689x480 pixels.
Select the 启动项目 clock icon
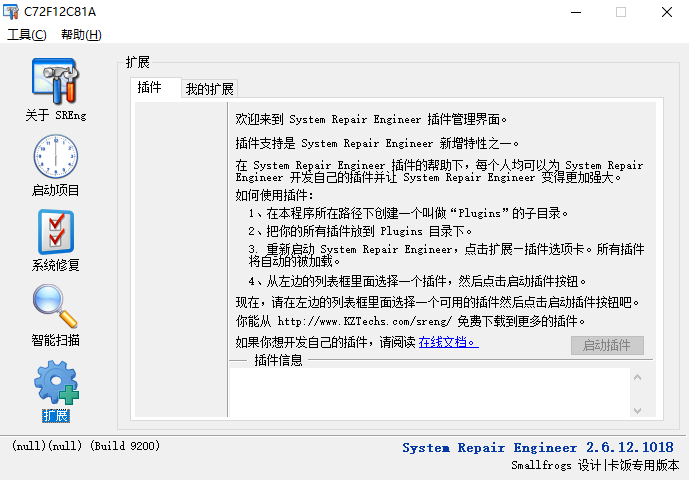[55, 156]
